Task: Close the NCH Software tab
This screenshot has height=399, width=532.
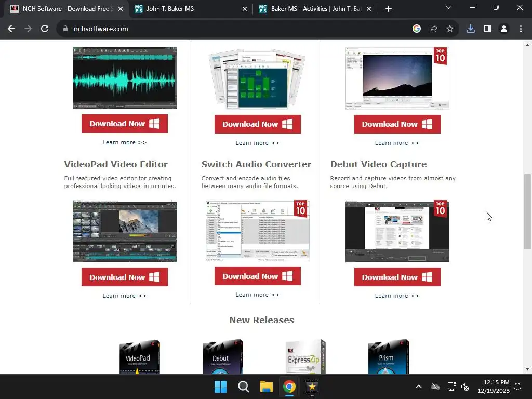Action: pyautogui.click(x=121, y=9)
